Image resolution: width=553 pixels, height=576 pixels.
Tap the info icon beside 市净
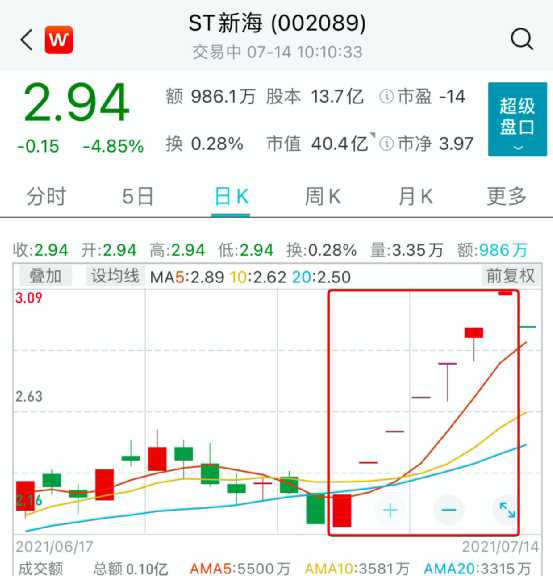387,144
